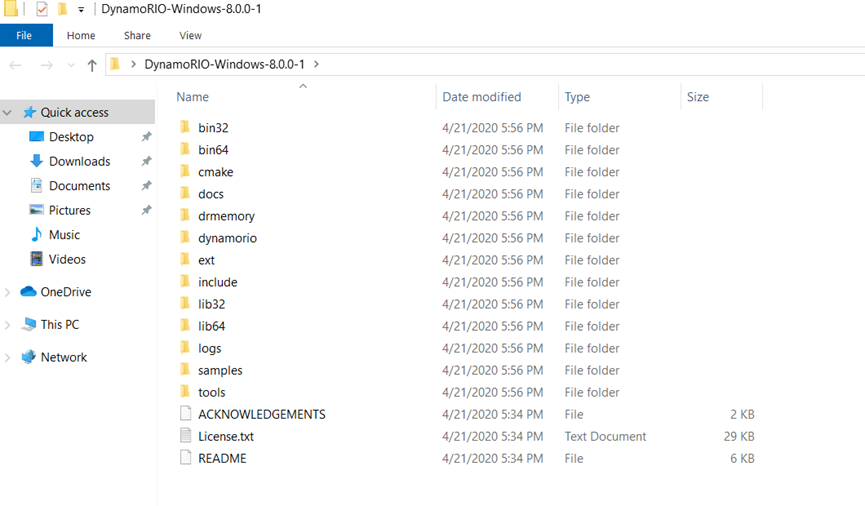Open the File menu
This screenshot has width=865, height=506.
[24, 35]
